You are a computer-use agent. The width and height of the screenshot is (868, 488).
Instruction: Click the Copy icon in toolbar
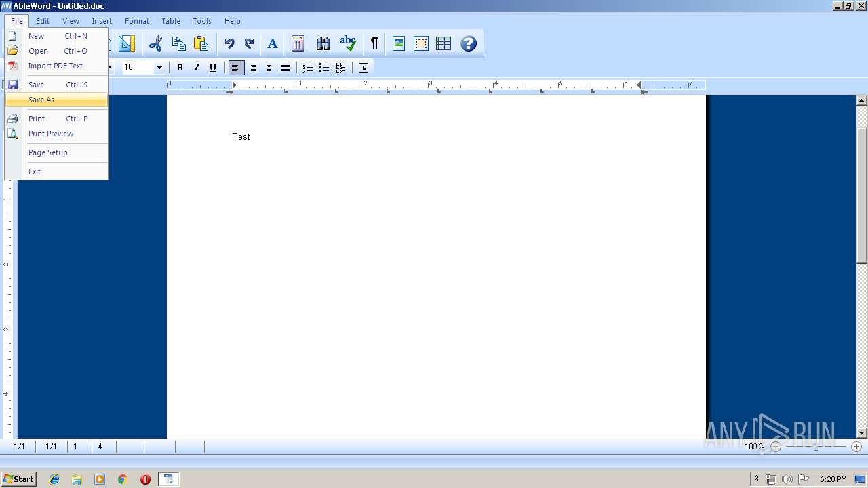pyautogui.click(x=179, y=44)
